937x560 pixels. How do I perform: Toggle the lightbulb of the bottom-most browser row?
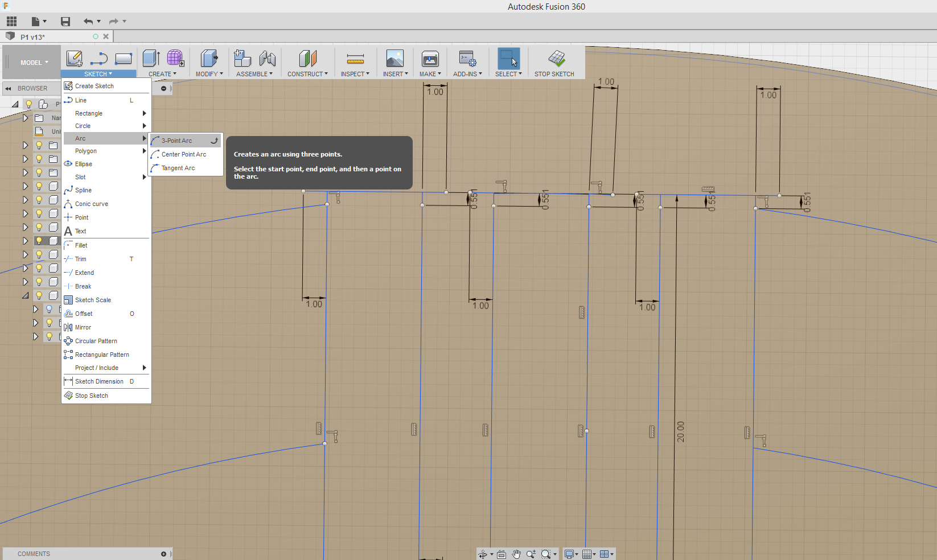[x=50, y=336]
